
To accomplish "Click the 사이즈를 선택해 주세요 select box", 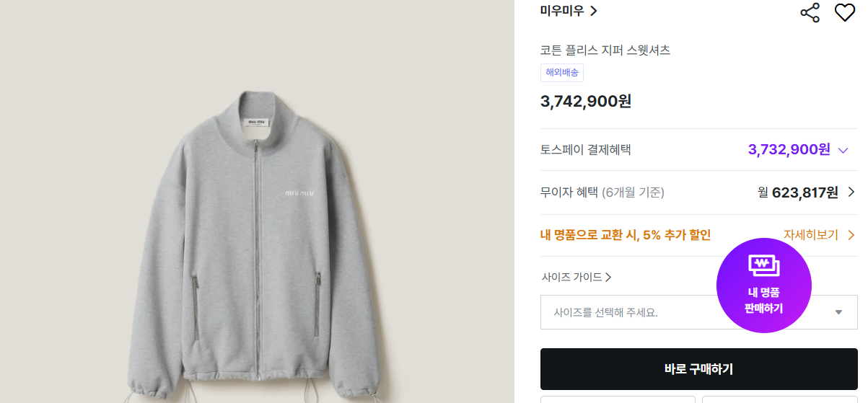I will (x=628, y=312).
